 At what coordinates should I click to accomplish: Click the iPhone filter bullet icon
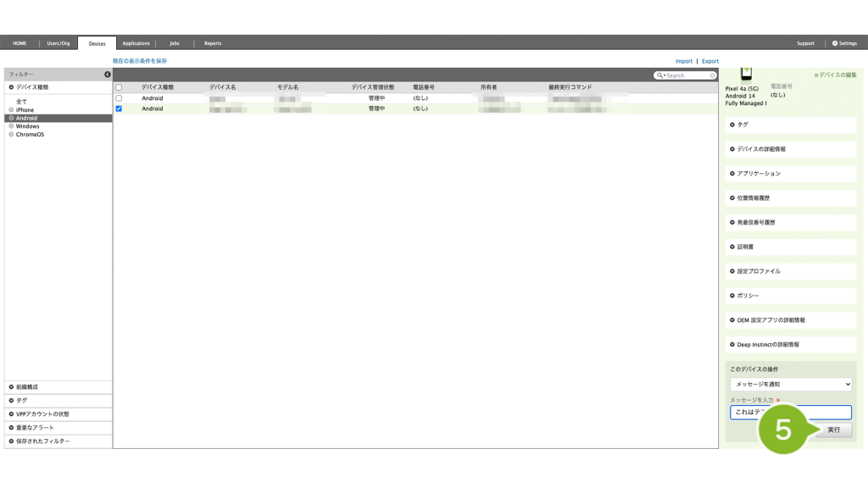click(x=11, y=110)
